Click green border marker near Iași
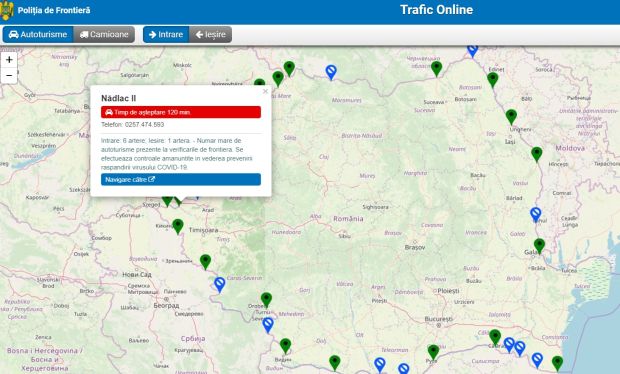Image resolution: width=620 pixels, height=374 pixels. pyautogui.click(x=511, y=117)
